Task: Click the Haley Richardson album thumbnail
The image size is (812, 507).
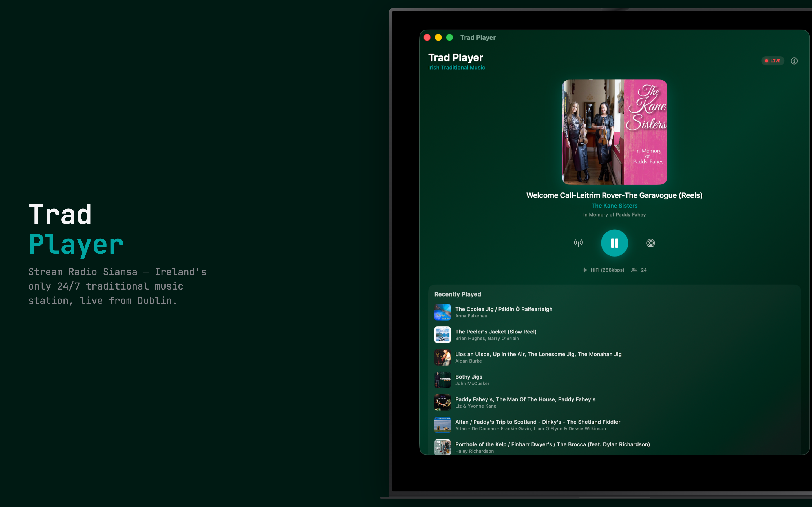Action: pyautogui.click(x=442, y=447)
